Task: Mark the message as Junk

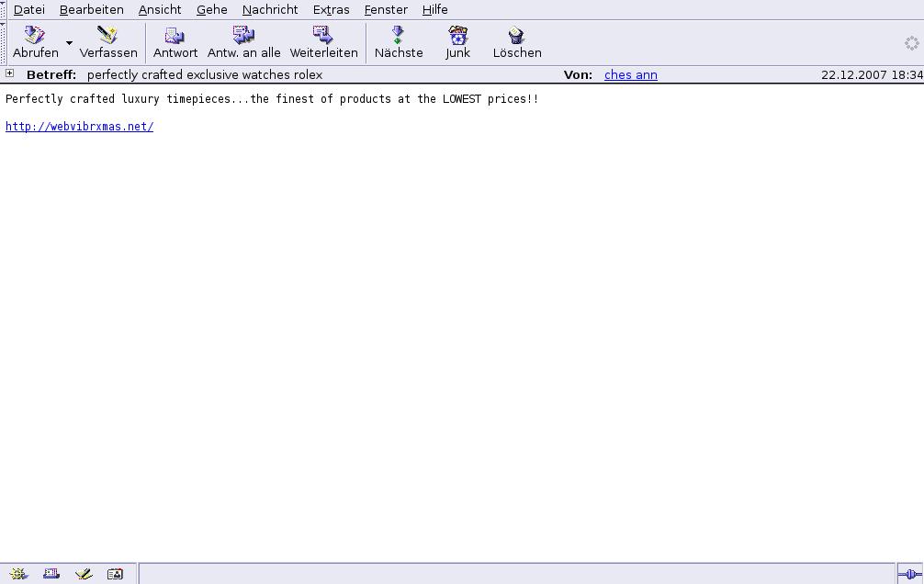Action: point(457,42)
